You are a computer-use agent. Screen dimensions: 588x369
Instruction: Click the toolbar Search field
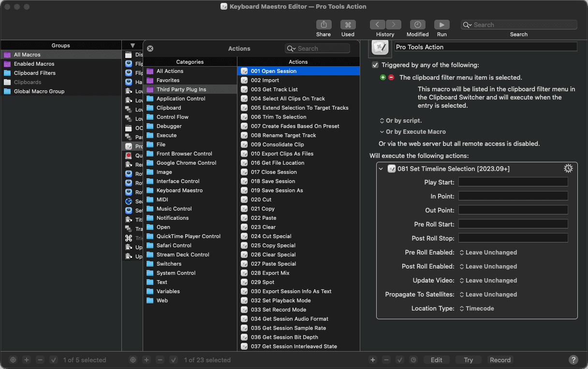tap(519, 25)
